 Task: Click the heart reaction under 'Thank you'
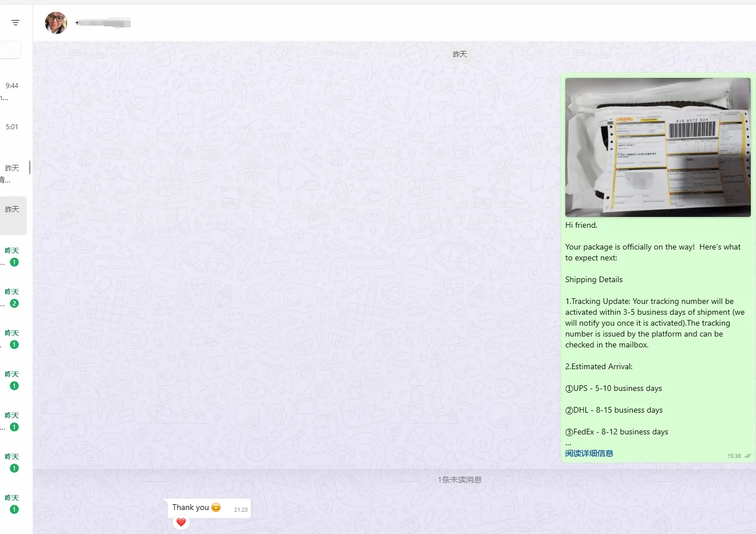(181, 522)
